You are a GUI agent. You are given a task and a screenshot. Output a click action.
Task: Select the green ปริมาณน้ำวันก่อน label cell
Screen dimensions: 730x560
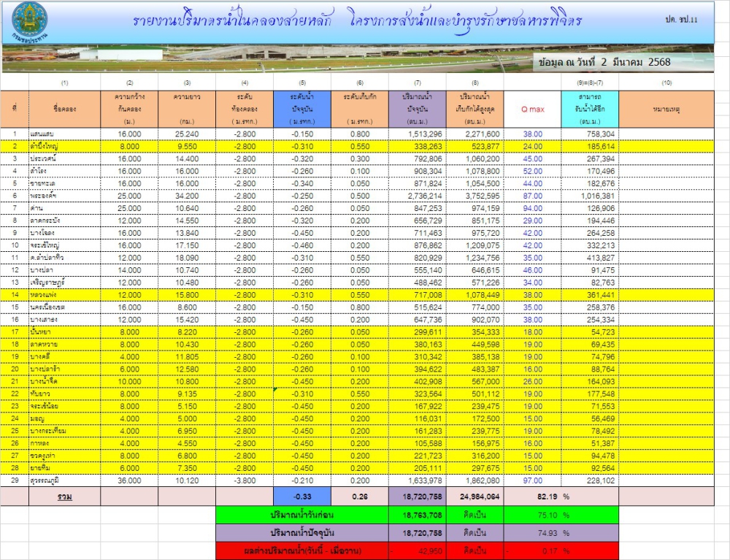point(302,515)
